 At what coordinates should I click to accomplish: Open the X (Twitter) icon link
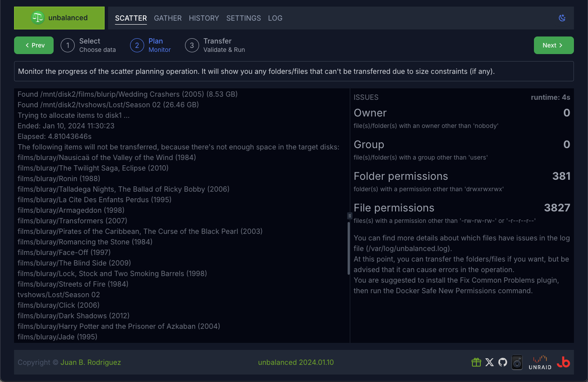[490, 362]
